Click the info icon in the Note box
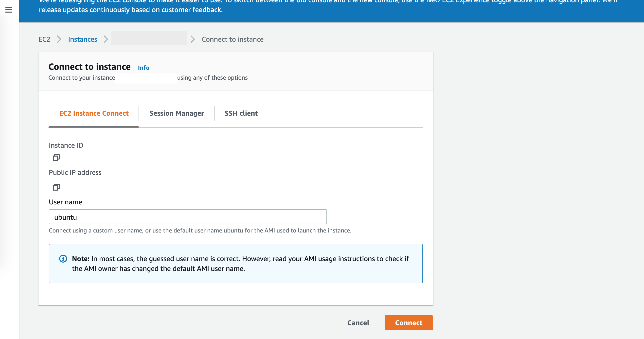The image size is (644, 339). pyautogui.click(x=63, y=258)
